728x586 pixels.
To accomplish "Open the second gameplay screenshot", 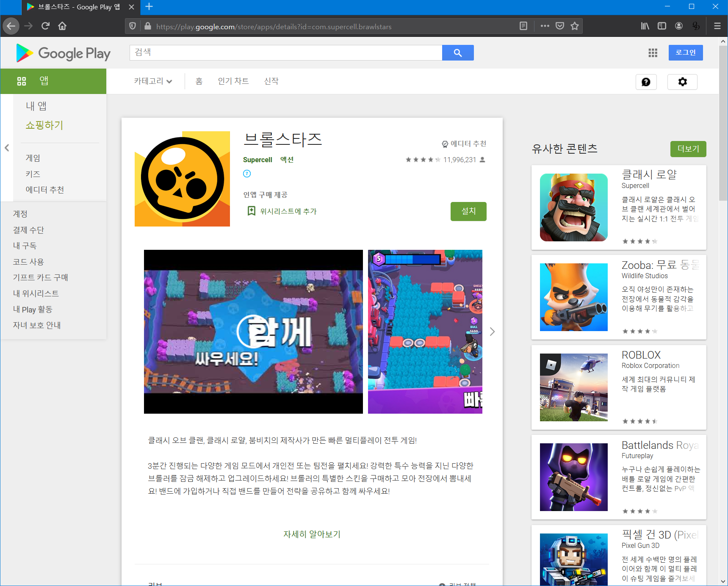I will tap(425, 332).
